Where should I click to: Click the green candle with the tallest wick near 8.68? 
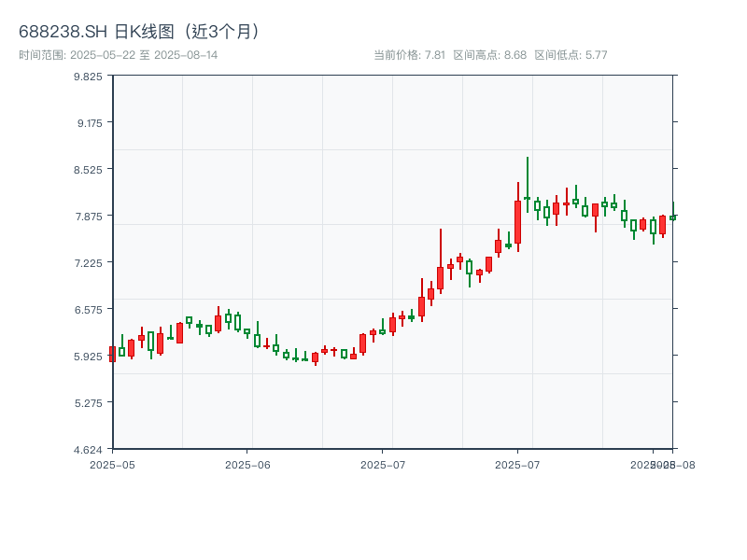[528, 197]
